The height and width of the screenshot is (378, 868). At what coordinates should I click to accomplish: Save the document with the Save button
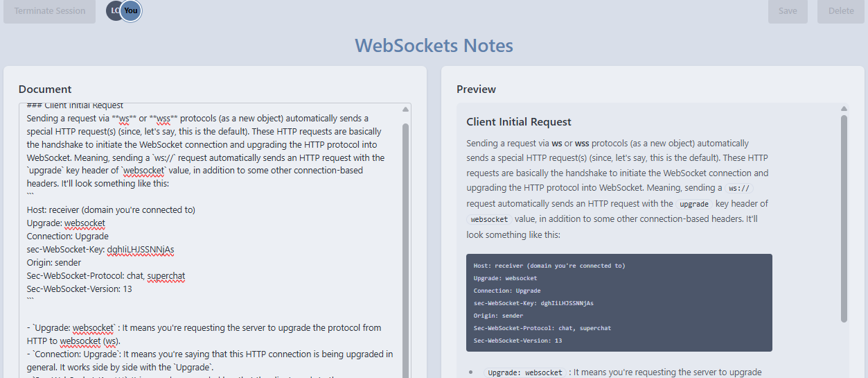(788, 11)
